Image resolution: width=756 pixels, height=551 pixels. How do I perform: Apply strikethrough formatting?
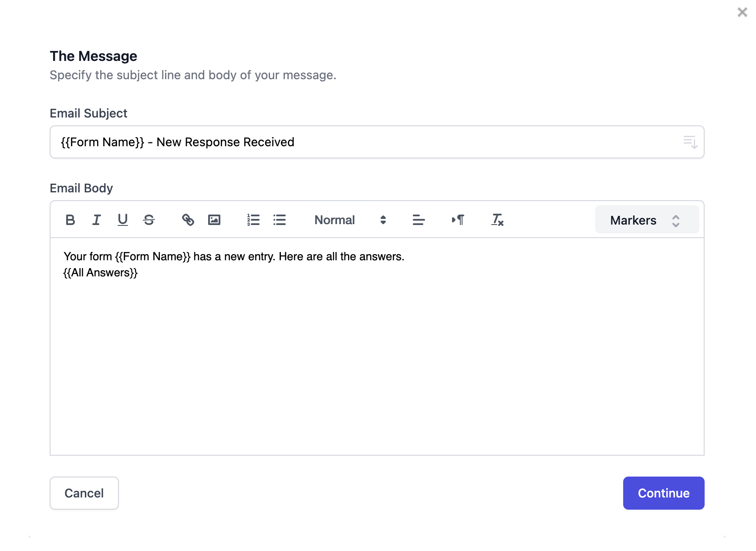pos(149,220)
